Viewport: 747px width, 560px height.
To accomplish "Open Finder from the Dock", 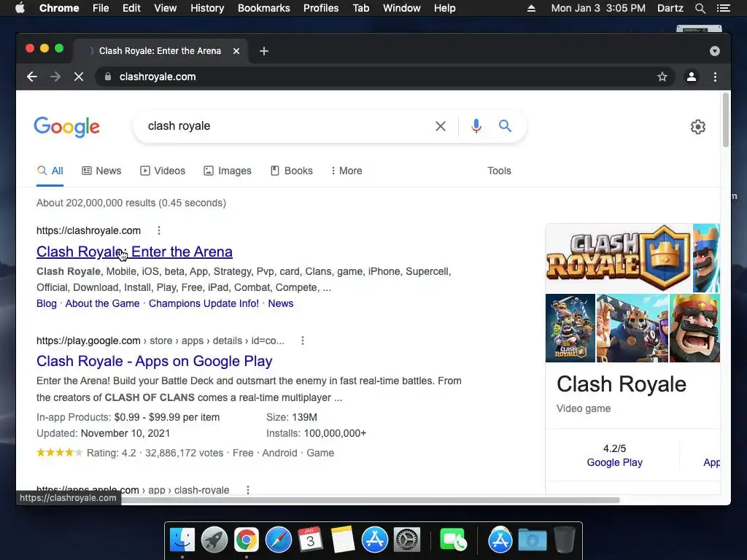I will 182,540.
